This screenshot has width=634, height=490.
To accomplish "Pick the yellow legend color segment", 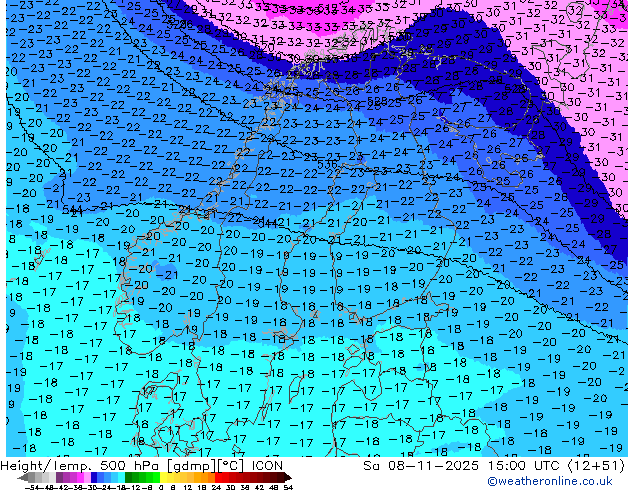I will click(x=163, y=477).
